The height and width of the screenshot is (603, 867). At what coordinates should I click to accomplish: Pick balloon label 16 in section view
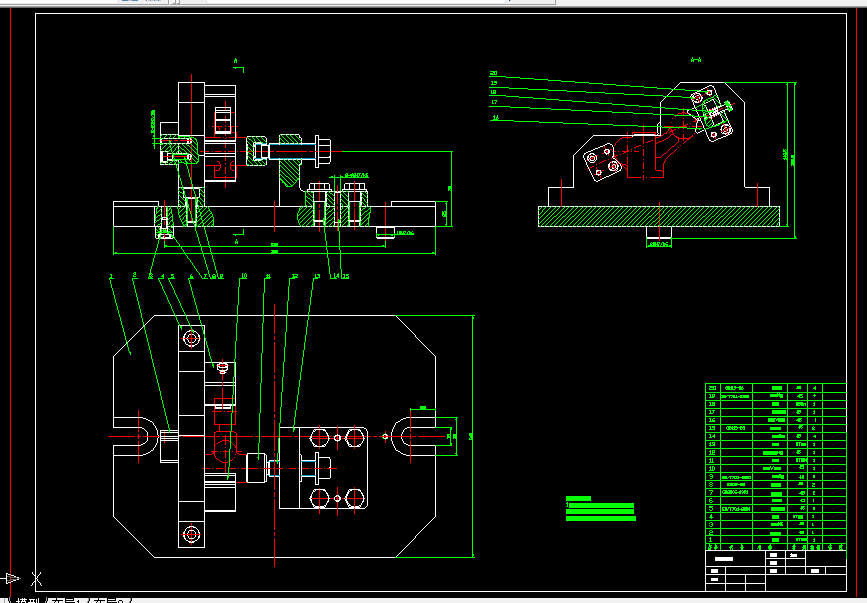[495, 118]
